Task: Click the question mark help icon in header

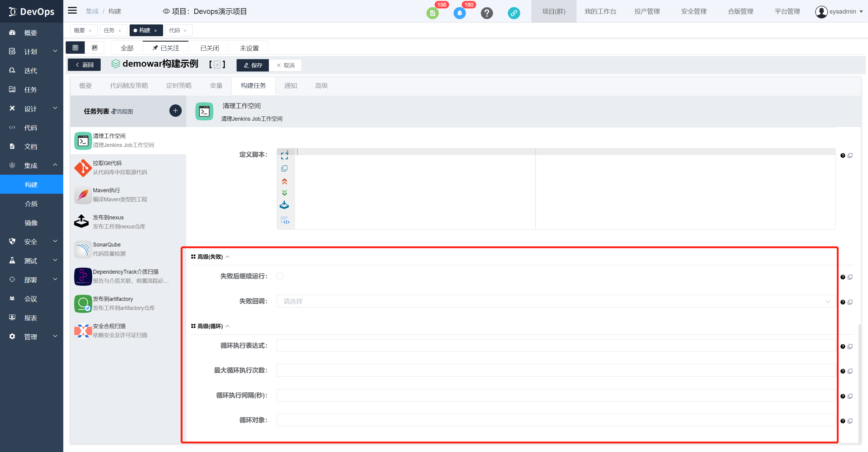Action: 486,13
